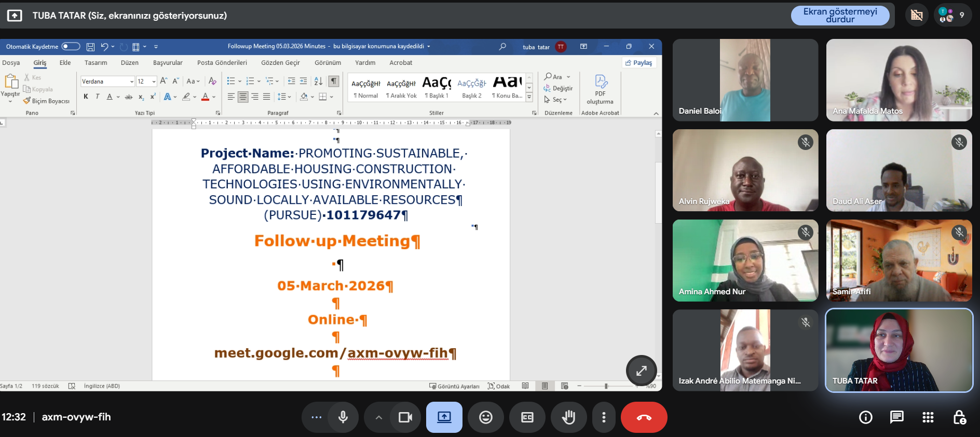Click the red font color A swatch
The height and width of the screenshot is (437, 980).
pos(206,97)
